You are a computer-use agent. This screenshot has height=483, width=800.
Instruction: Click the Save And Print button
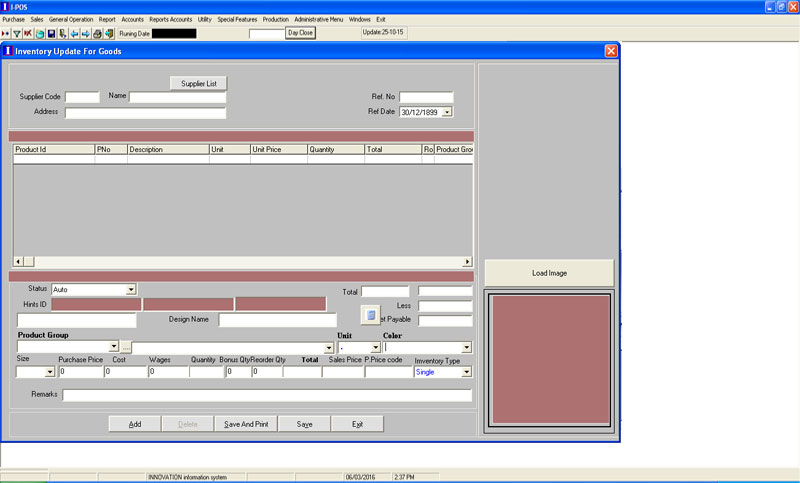[246, 424]
